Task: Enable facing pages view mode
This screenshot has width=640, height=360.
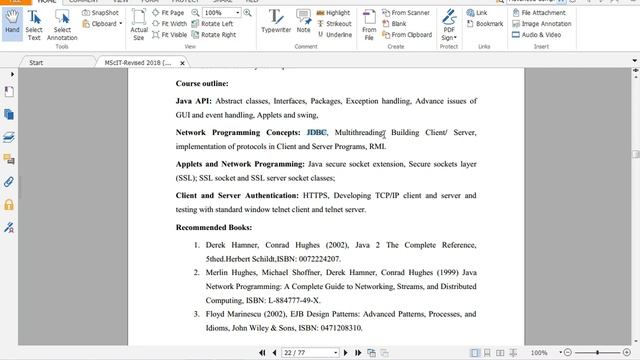Action: pyautogui.click(x=500, y=353)
